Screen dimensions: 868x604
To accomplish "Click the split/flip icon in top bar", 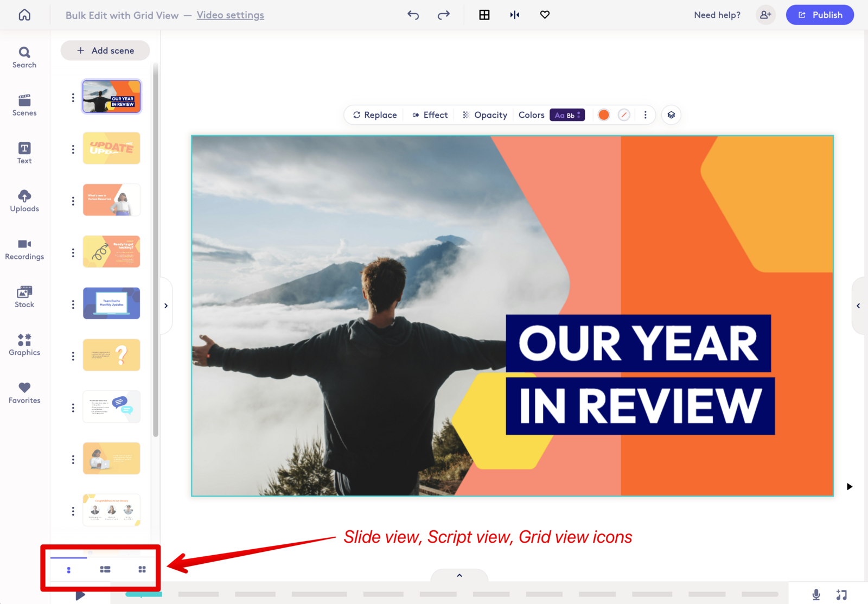I will coord(515,15).
